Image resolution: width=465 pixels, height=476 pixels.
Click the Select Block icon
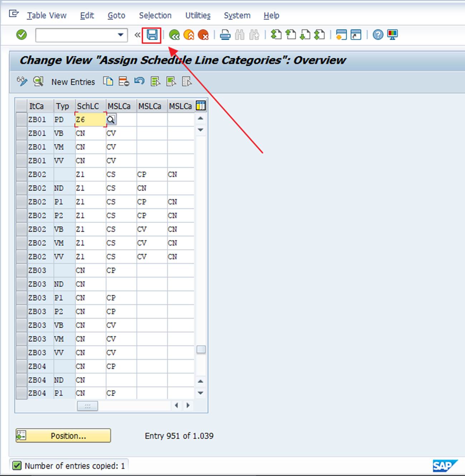pyautogui.click(x=171, y=82)
